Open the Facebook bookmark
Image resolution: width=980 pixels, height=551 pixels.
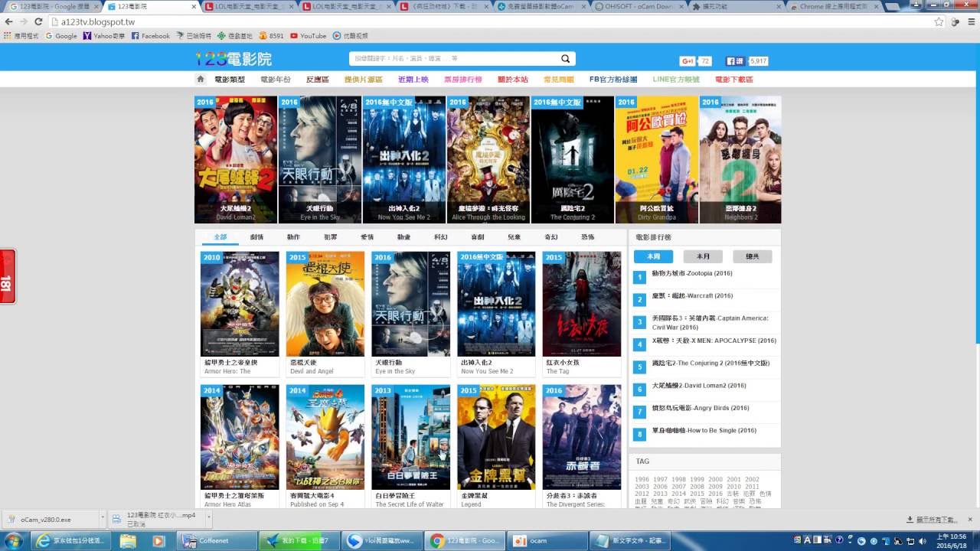tap(151, 35)
